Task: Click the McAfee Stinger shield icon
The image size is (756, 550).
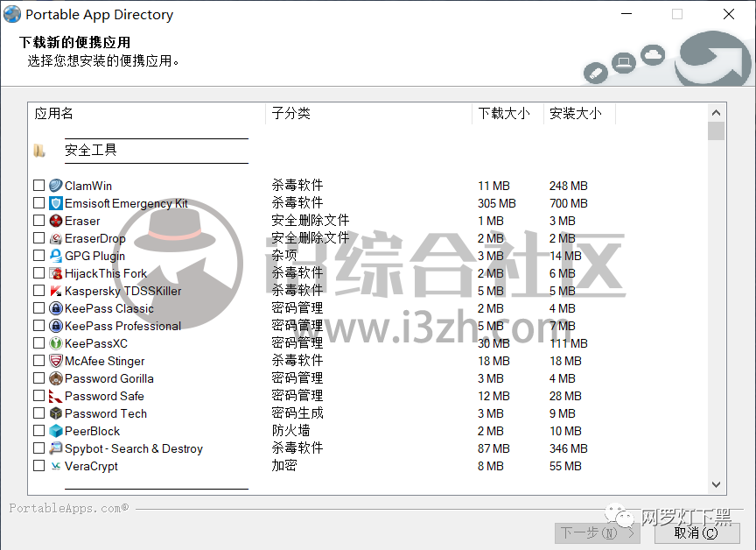Action: [56, 361]
